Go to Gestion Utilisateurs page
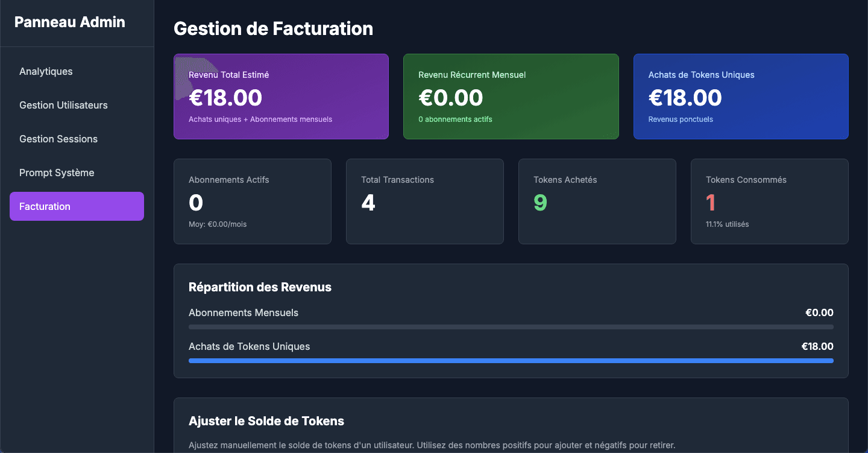The image size is (868, 453). tap(63, 105)
